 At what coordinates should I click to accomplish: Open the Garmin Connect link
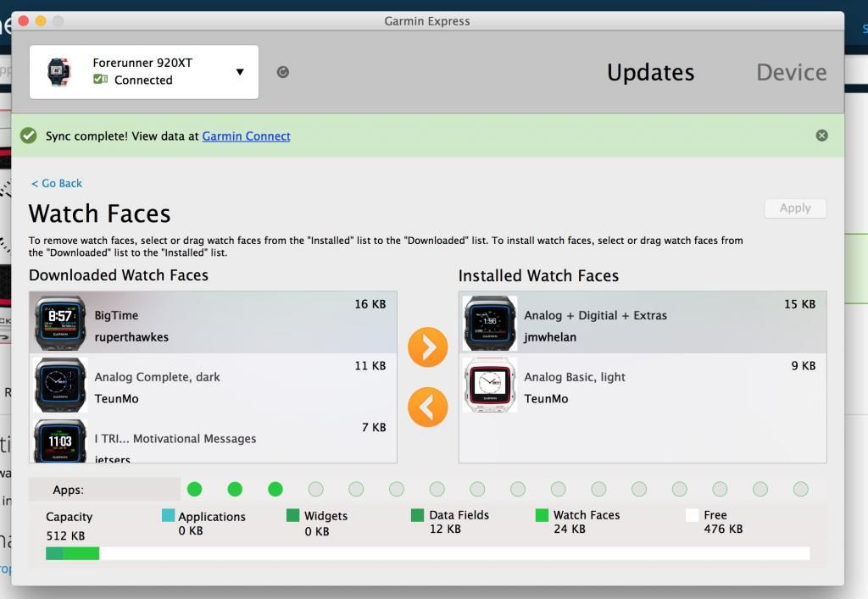coord(246,136)
